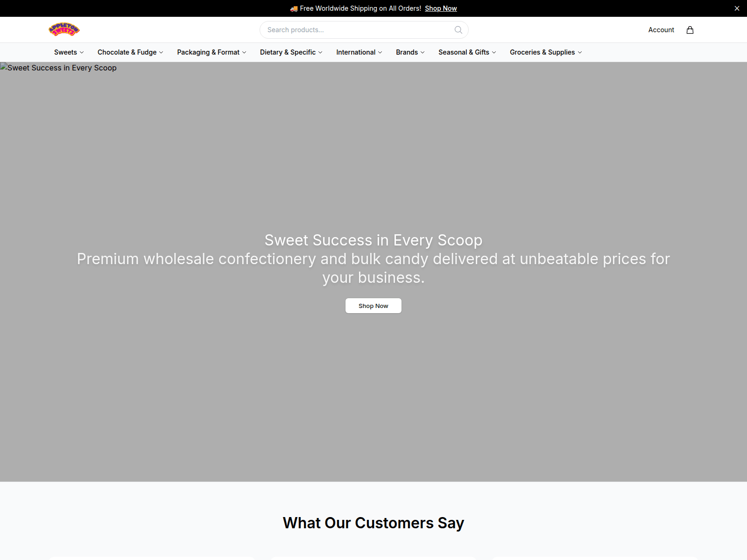
Task: Expand the Sweets menu
Action: click(69, 52)
